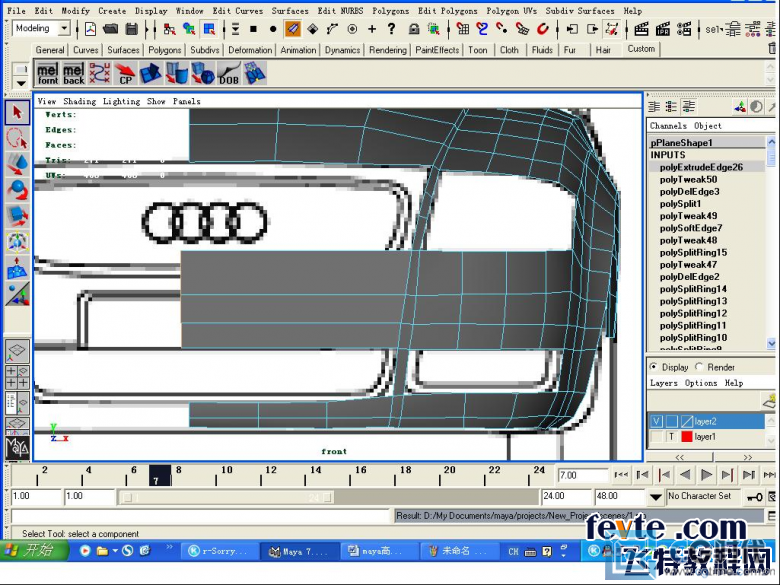The width and height of the screenshot is (780, 585).
Task: Open the Create menu
Action: click(x=112, y=10)
